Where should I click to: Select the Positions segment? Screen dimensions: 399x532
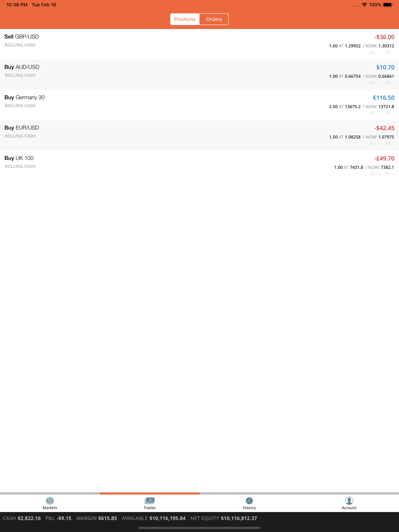[185, 19]
